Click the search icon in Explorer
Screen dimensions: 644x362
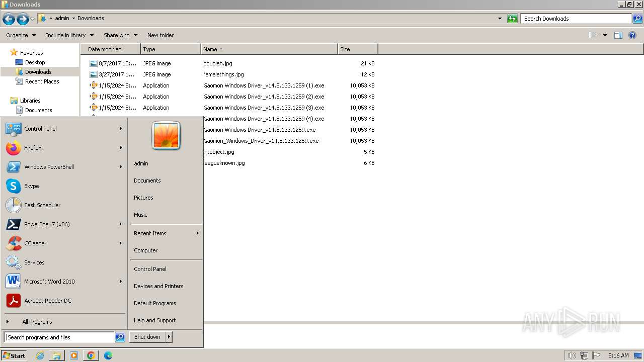point(637,19)
